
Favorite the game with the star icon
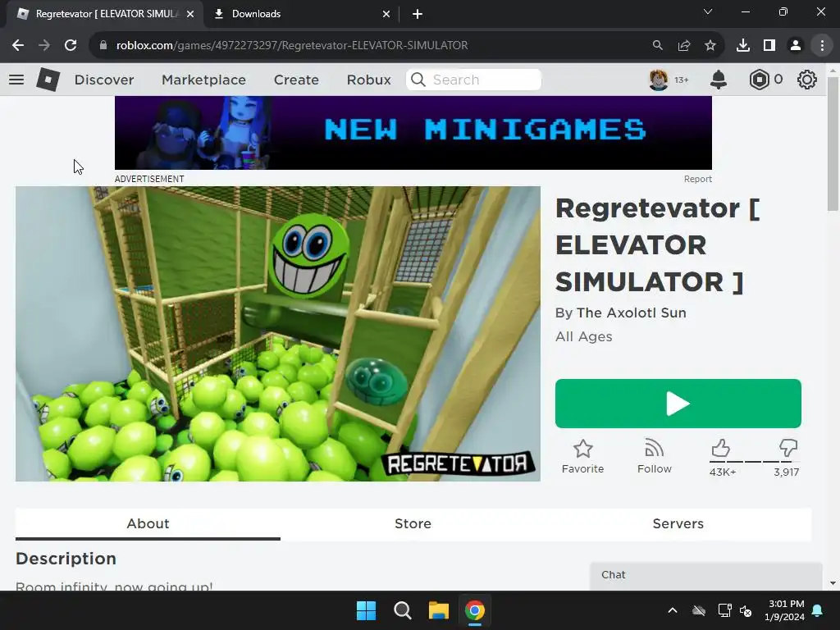pos(583,449)
